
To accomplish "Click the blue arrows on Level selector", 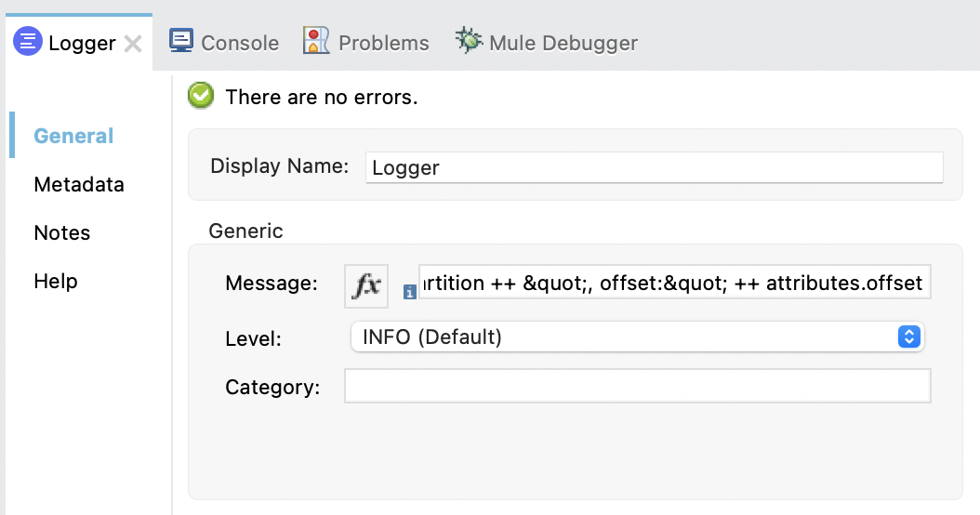I will click(908, 337).
